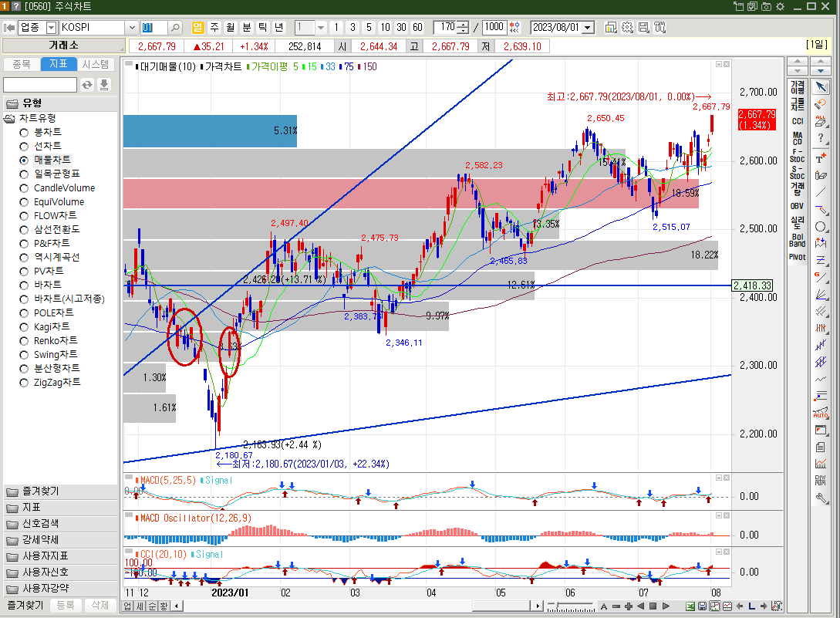Screen dimensions: 840x618
Task: Switch to the 종목 tab
Action: 22,64
